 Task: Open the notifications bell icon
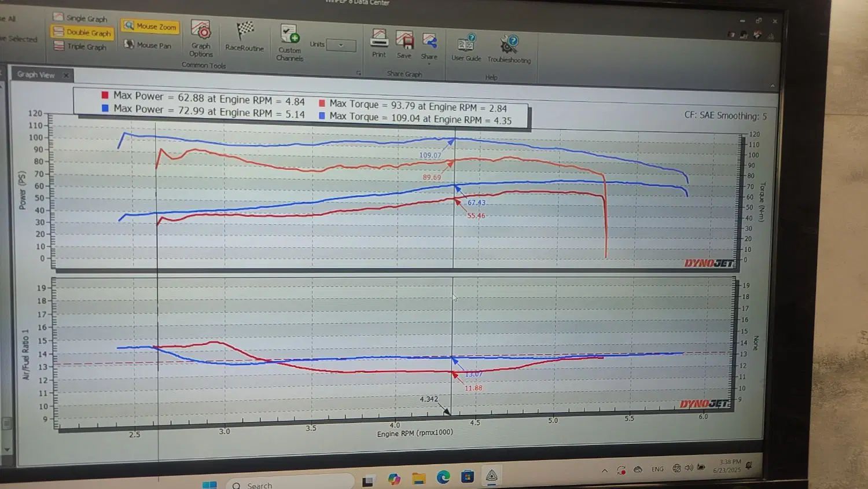(x=749, y=465)
